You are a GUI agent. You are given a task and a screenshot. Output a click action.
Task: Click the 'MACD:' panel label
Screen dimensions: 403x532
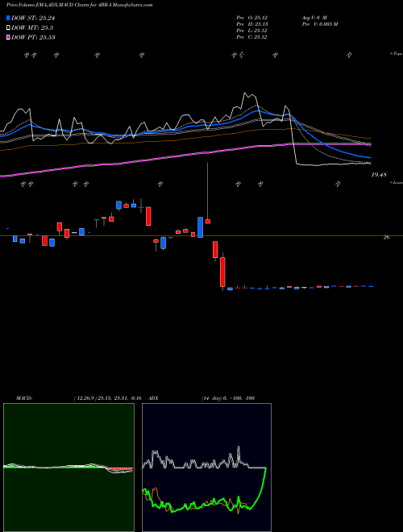[x=24, y=398]
